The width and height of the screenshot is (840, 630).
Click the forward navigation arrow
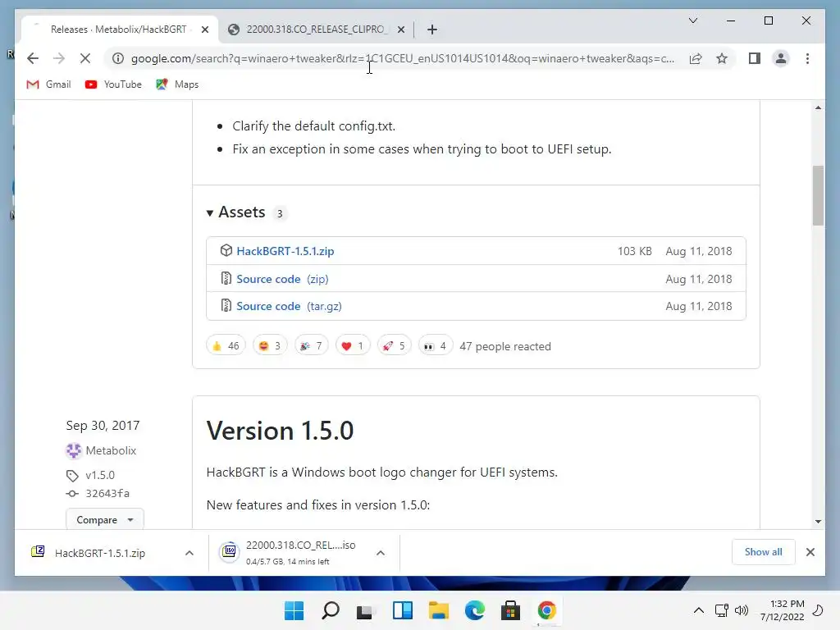59,58
